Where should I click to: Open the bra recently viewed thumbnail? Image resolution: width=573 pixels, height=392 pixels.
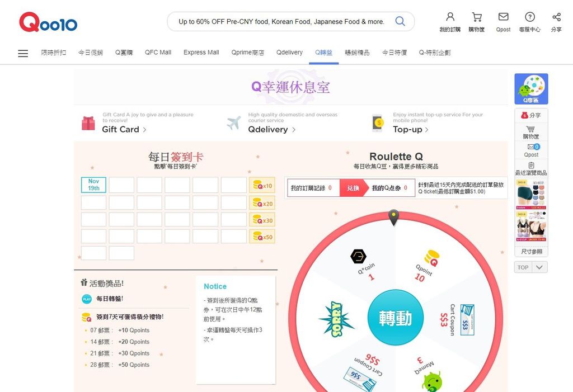[531, 226]
